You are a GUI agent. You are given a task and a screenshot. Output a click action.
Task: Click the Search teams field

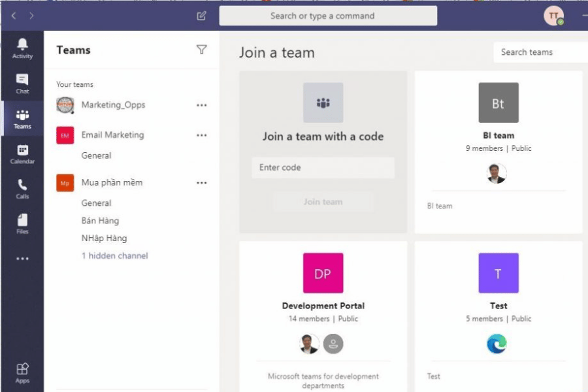click(x=541, y=52)
